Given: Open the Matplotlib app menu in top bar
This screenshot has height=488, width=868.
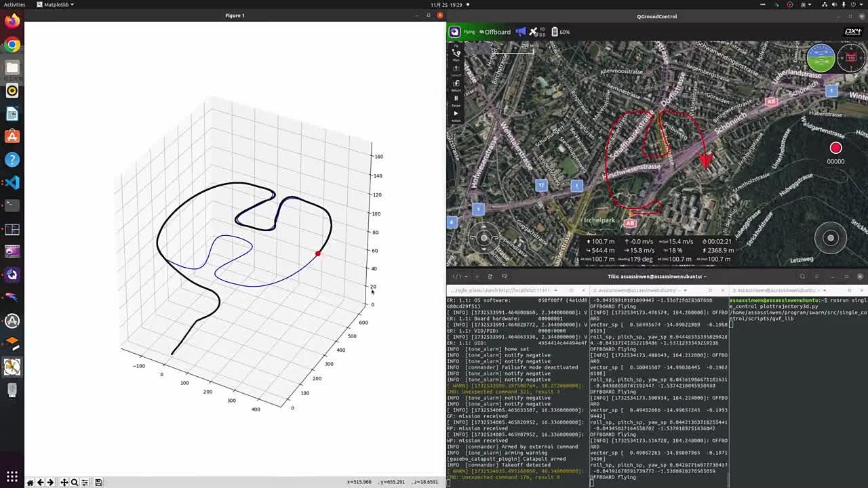Looking at the screenshot, I should click(56, 5).
